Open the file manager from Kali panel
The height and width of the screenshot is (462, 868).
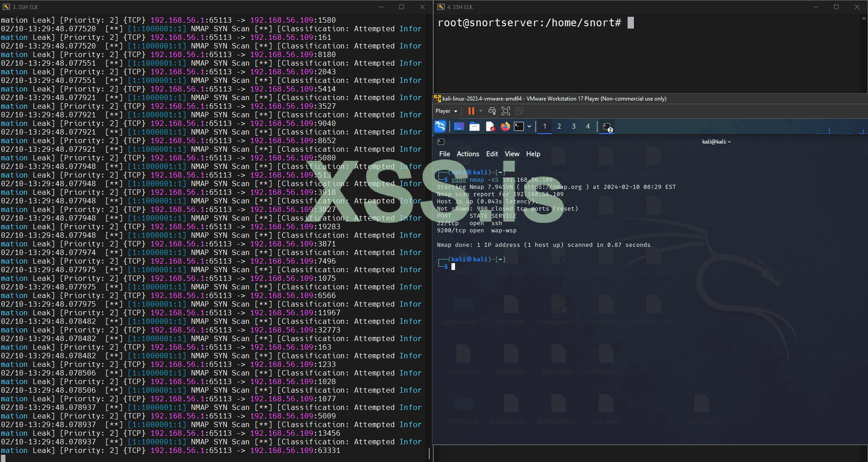click(475, 126)
